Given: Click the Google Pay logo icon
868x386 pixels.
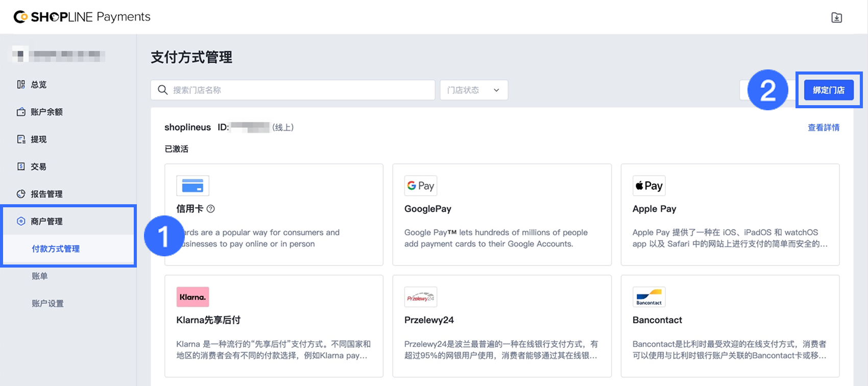Looking at the screenshot, I should pos(420,186).
